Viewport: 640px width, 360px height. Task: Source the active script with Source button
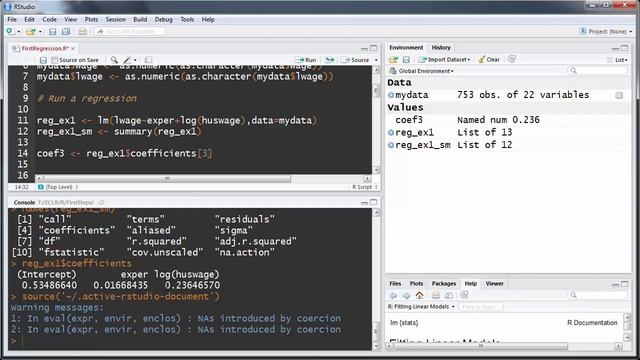pos(355,60)
